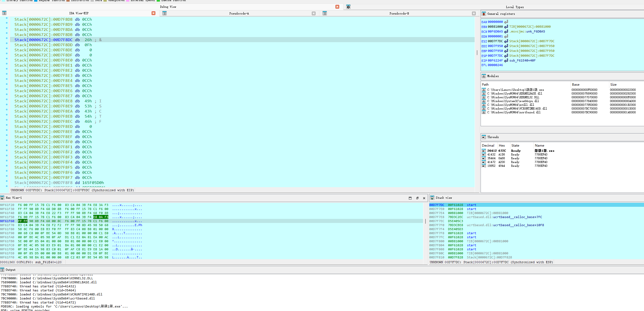Viewport: 644px width, 311px height.
Task: Jump to ESP address via its arrow icon
Action: point(506,56)
